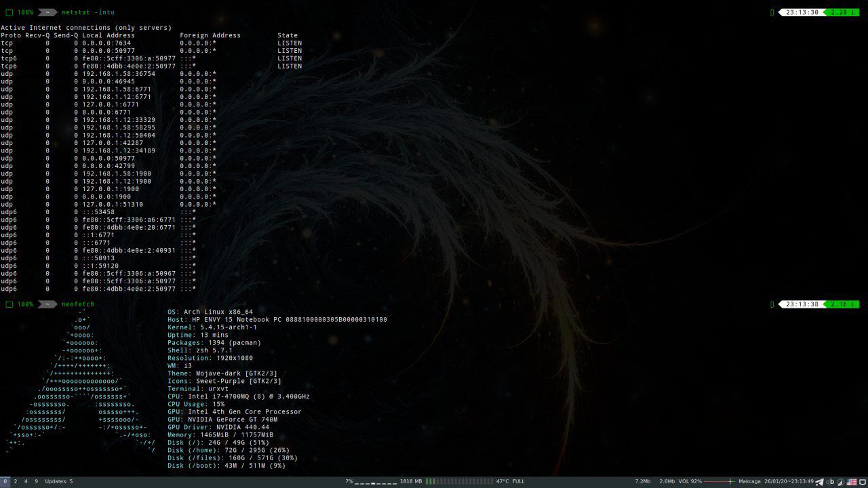The width and height of the screenshot is (868, 488).
Task: Switch to workspace 0
Action: point(5,481)
